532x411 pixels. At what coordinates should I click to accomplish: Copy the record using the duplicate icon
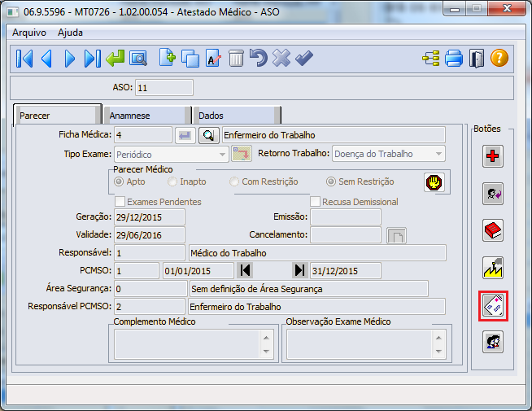click(x=190, y=59)
